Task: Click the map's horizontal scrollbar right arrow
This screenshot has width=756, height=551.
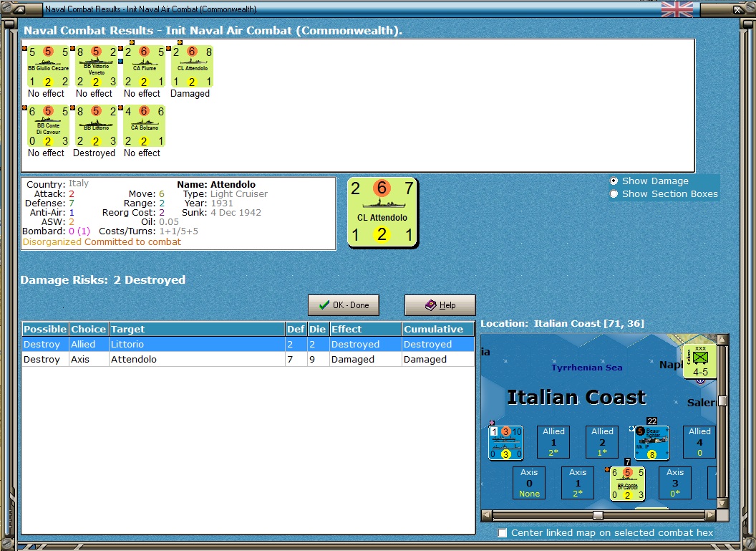Action: [x=711, y=515]
